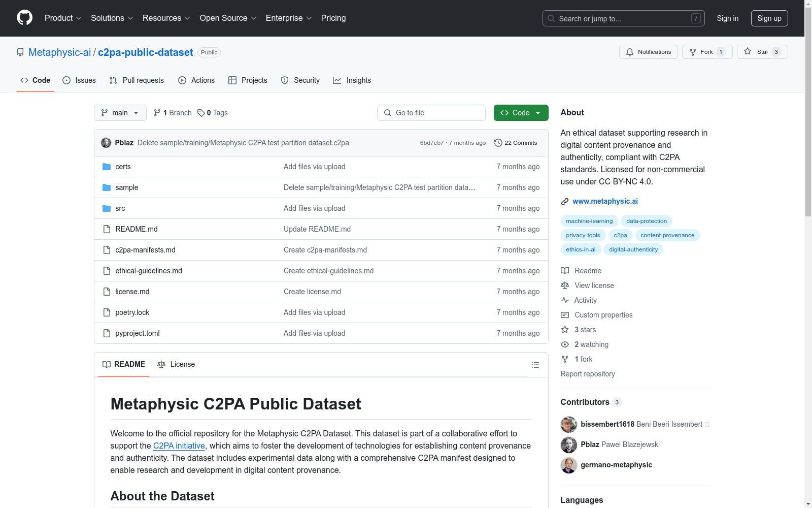Switch to the License tab in README panel
Image resolution: width=812 pixels, height=508 pixels.
point(176,364)
